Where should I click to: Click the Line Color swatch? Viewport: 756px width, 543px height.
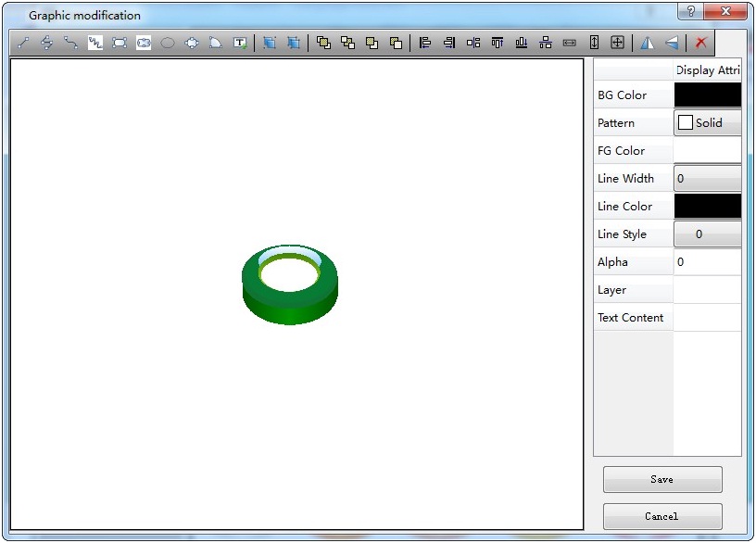pos(707,206)
